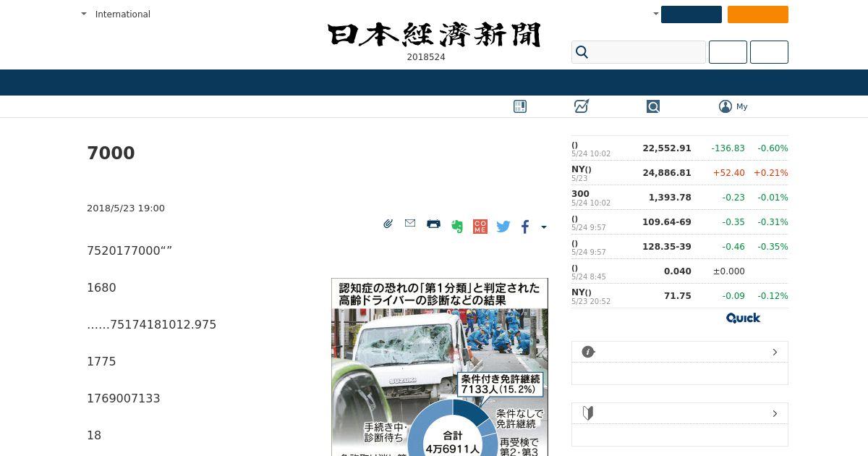This screenshot has width=868, height=456.
Task: Open the article search icon in toolbar
Action: click(653, 106)
